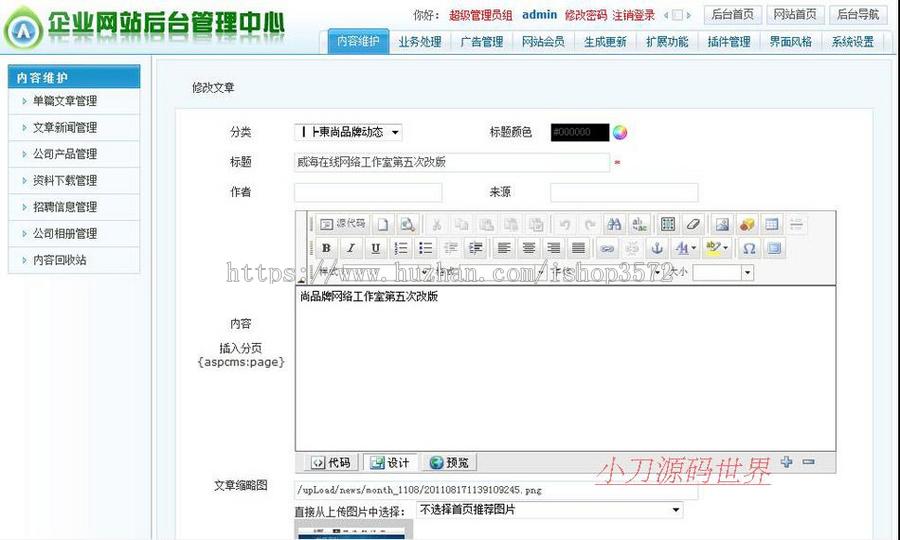Insert special character with Omega icon

point(749,248)
